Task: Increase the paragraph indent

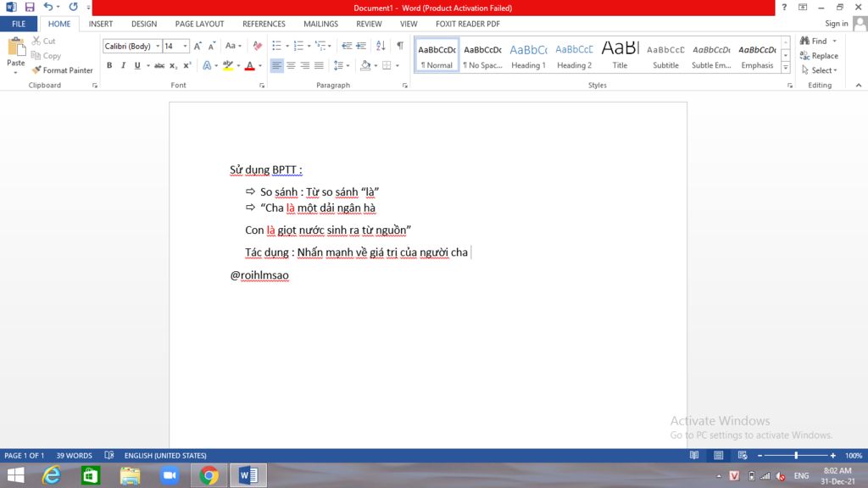Action: pos(361,46)
